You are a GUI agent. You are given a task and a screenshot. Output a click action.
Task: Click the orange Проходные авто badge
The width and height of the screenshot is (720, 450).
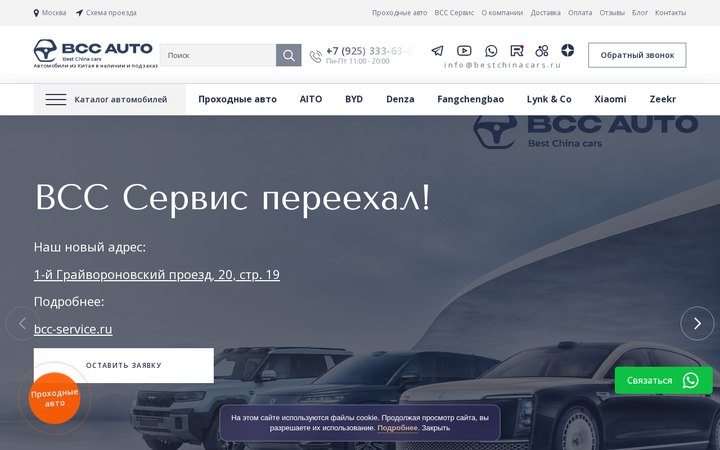pyautogui.click(x=55, y=398)
